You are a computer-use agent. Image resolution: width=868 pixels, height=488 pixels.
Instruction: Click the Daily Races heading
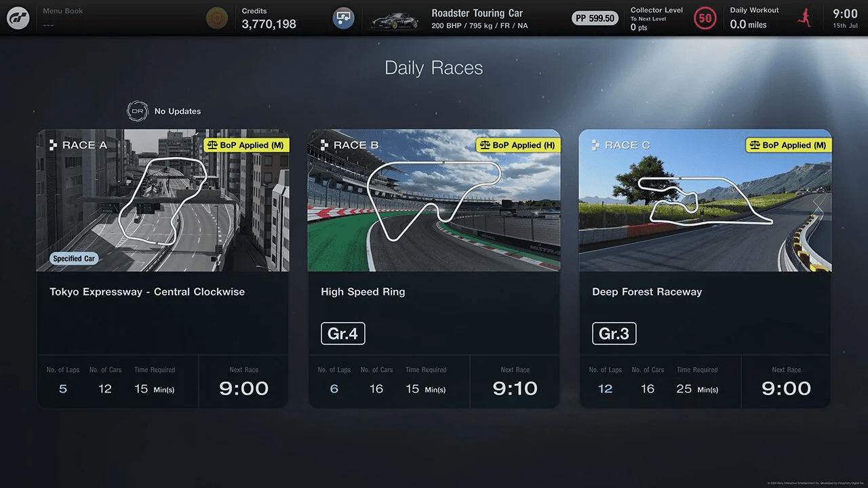(x=434, y=68)
